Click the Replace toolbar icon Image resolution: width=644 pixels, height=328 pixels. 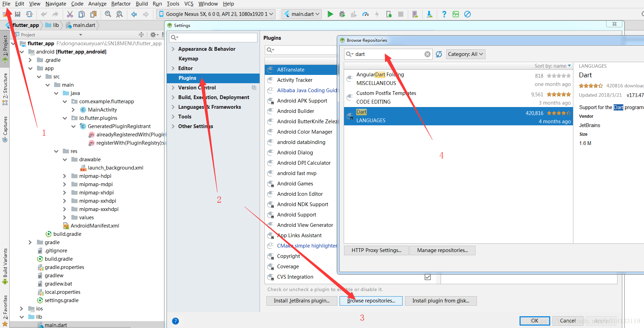(x=119, y=14)
